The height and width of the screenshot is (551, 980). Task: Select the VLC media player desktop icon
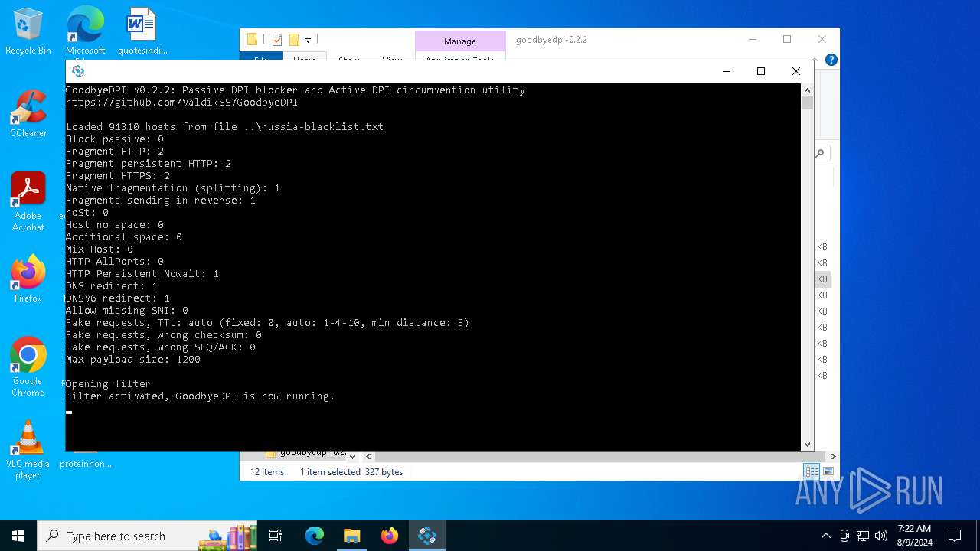pos(28,450)
